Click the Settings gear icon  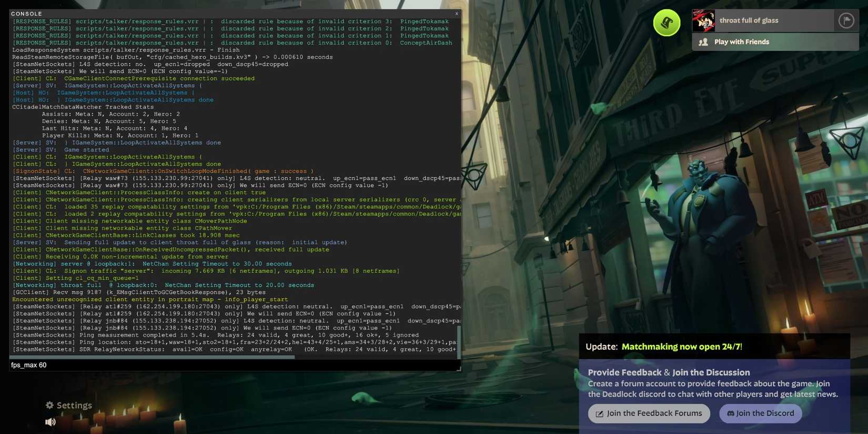pos(49,405)
